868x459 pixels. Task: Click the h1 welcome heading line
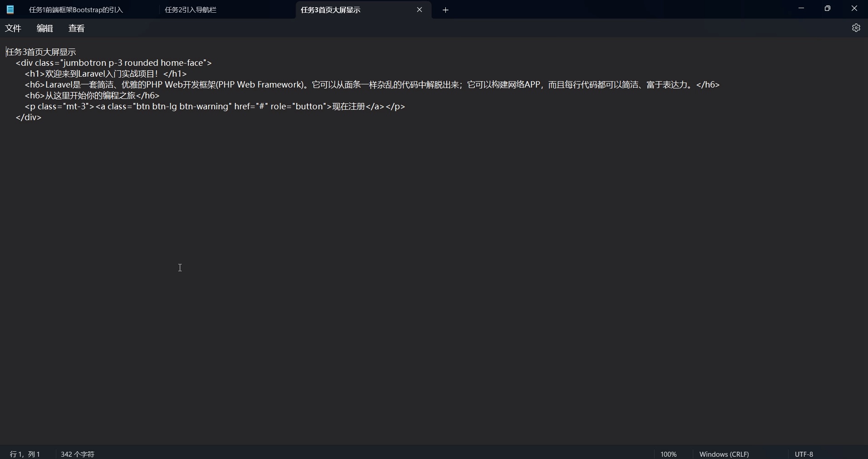coord(104,73)
